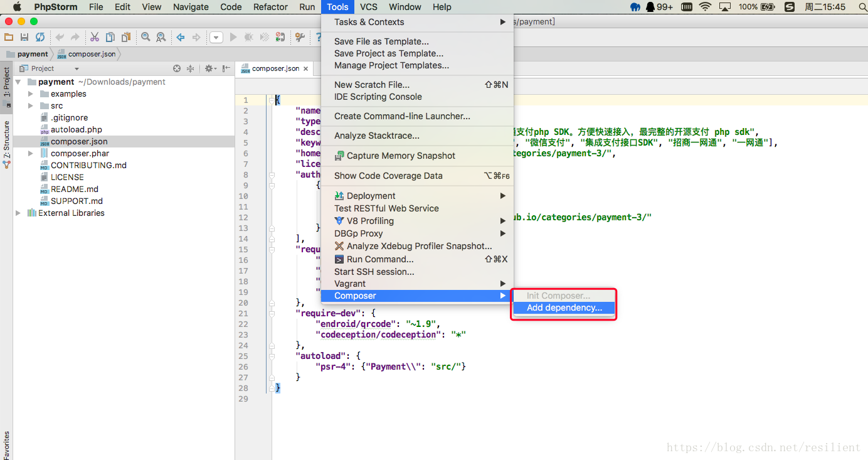Expand the examples folder

click(31, 94)
